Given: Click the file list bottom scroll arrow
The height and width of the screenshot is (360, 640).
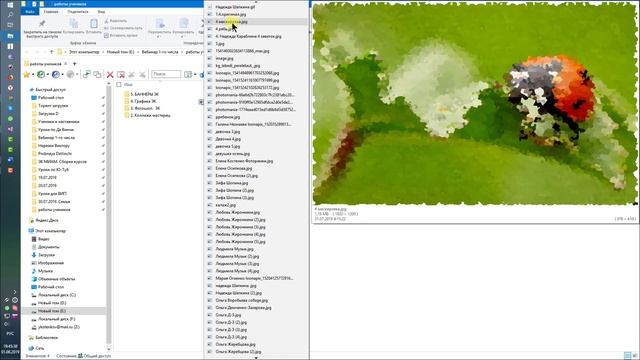Looking at the screenshot, I should (256, 358).
